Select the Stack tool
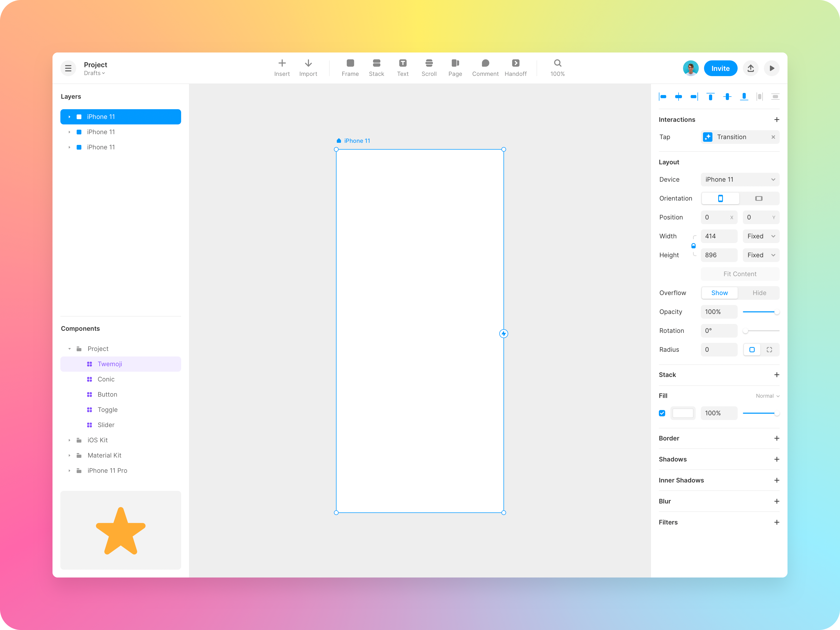The image size is (840, 630). tap(376, 68)
